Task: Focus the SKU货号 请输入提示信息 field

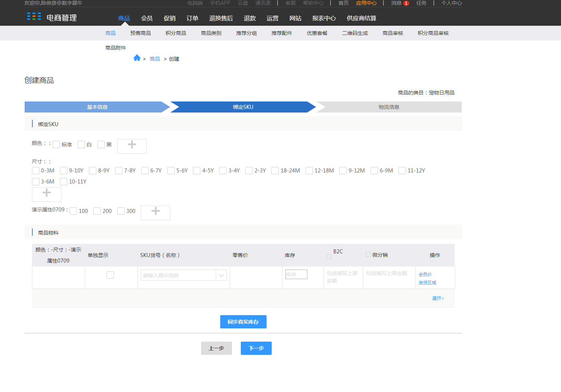Action: [178, 275]
